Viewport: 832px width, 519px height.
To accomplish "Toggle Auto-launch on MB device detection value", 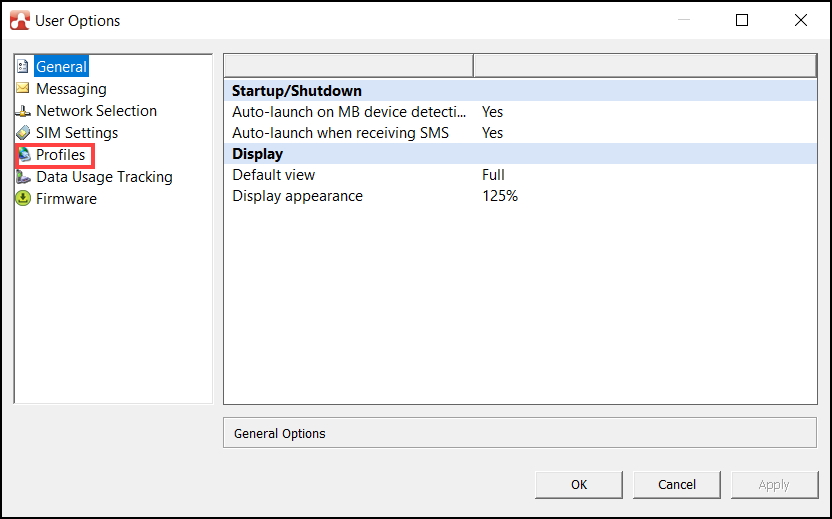I will pos(492,111).
